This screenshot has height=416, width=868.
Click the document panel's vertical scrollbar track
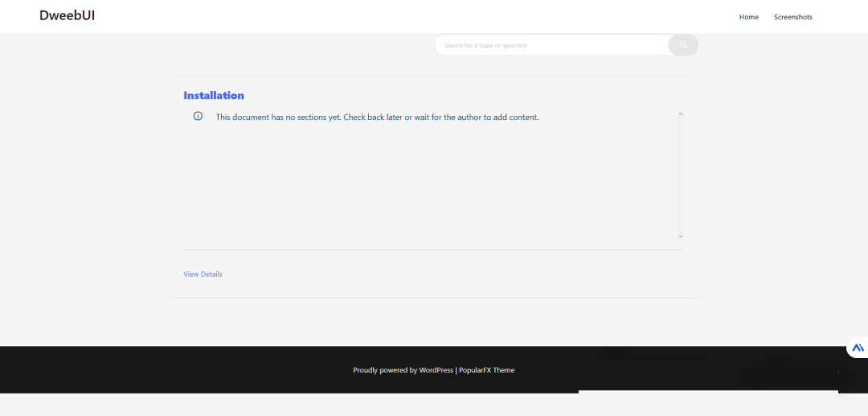click(681, 177)
